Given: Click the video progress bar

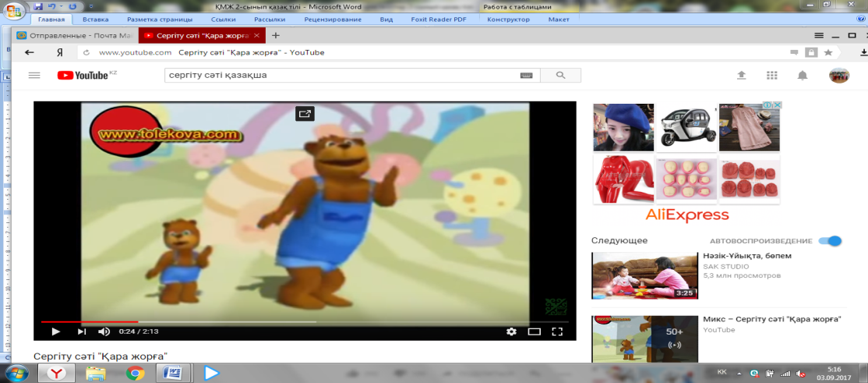Looking at the screenshot, I should pos(234,321).
